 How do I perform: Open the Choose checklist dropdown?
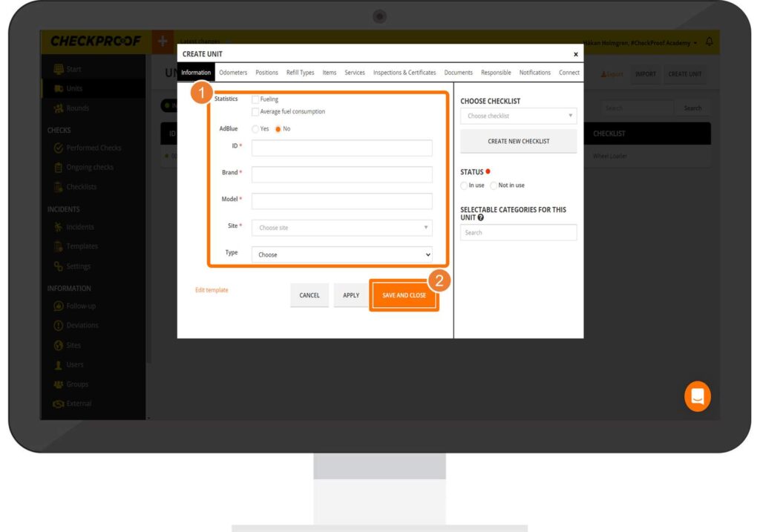(518, 116)
